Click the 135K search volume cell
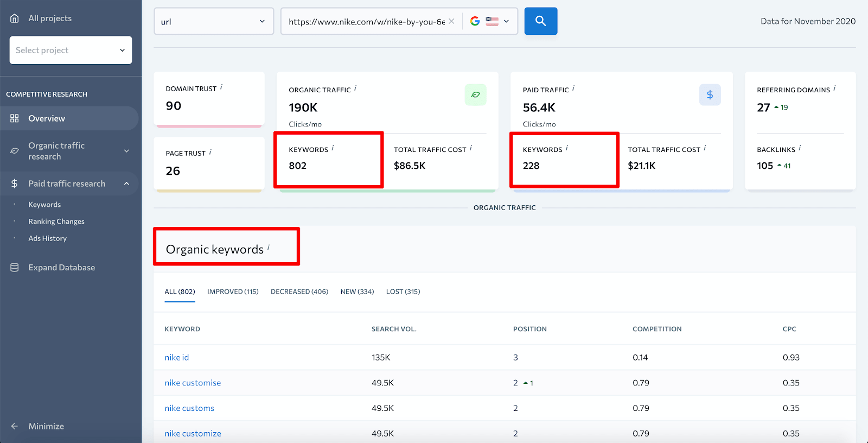 (x=381, y=357)
